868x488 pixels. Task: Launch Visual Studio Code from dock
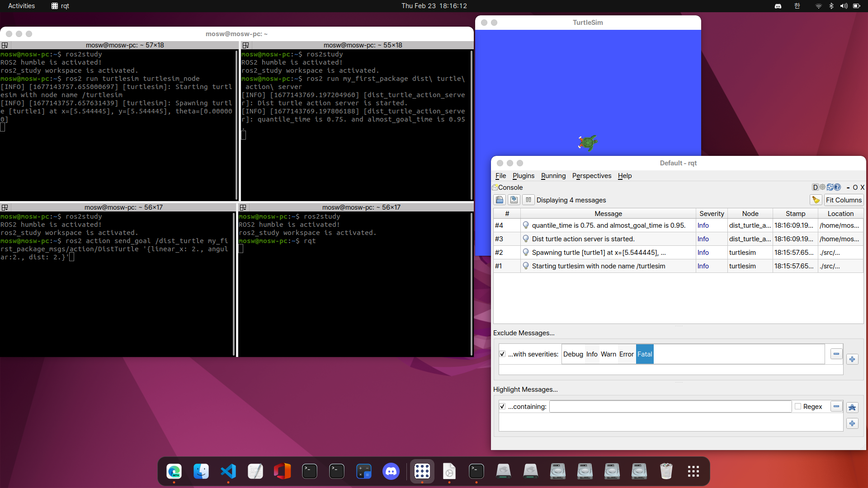(x=228, y=471)
